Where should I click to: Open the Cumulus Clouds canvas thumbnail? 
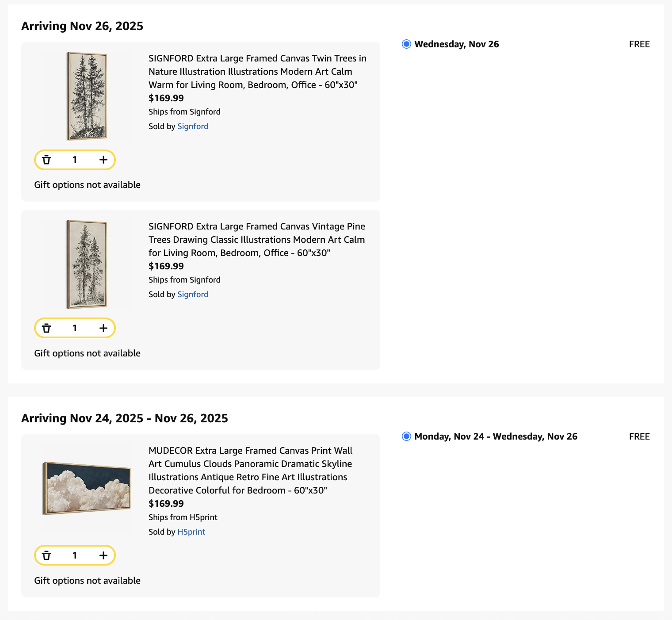click(x=87, y=488)
